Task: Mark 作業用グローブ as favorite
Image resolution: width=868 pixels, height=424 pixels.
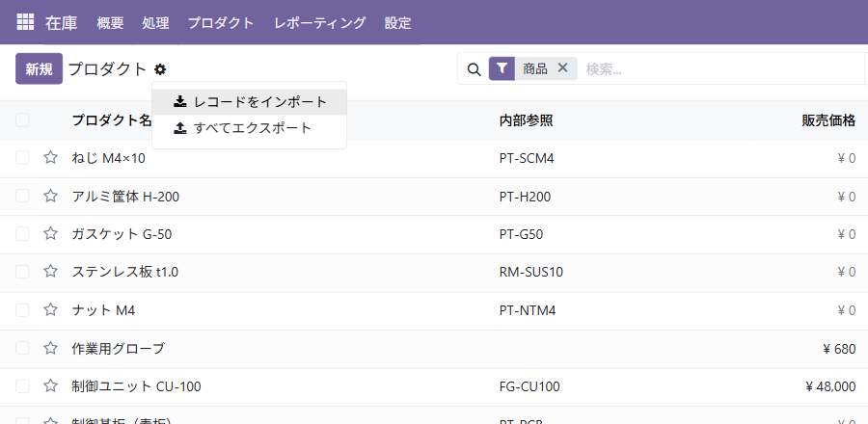Action: [51, 348]
